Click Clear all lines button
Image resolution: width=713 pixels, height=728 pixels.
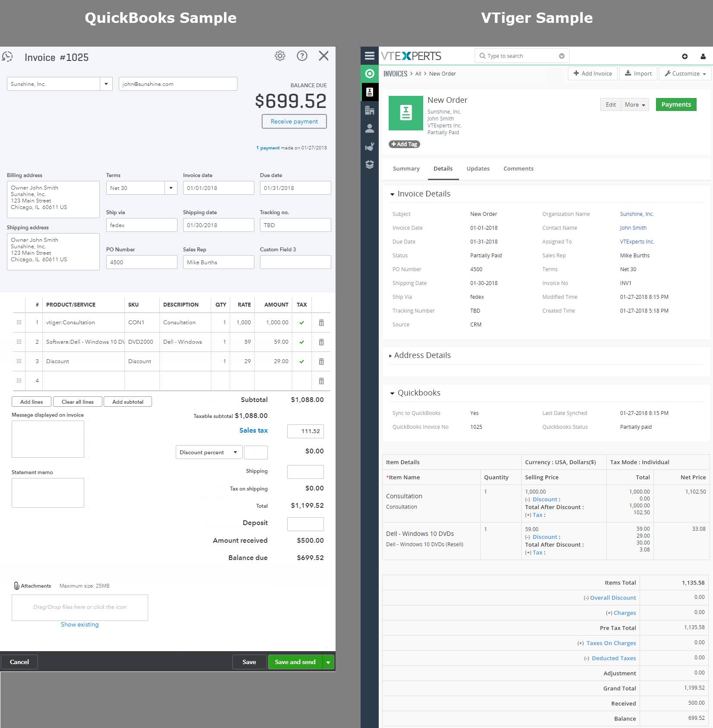(x=78, y=402)
